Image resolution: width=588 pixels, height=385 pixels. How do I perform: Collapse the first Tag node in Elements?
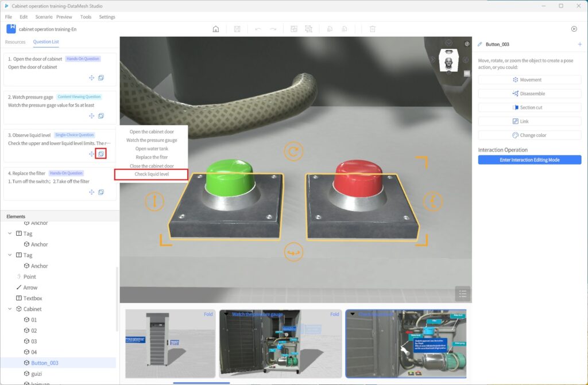pos(10,234)
